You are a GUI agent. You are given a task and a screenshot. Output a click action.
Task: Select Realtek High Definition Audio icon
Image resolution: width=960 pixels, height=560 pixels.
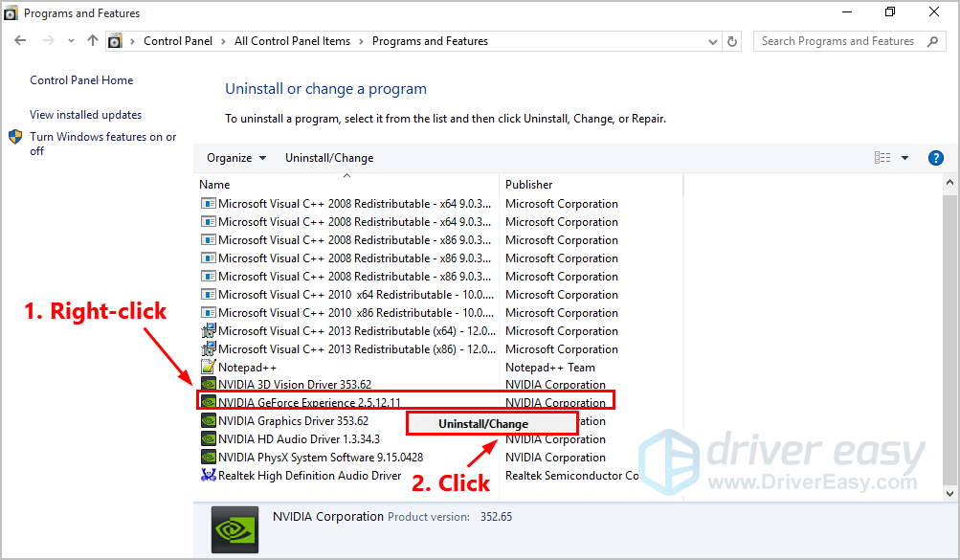(209, 475)
